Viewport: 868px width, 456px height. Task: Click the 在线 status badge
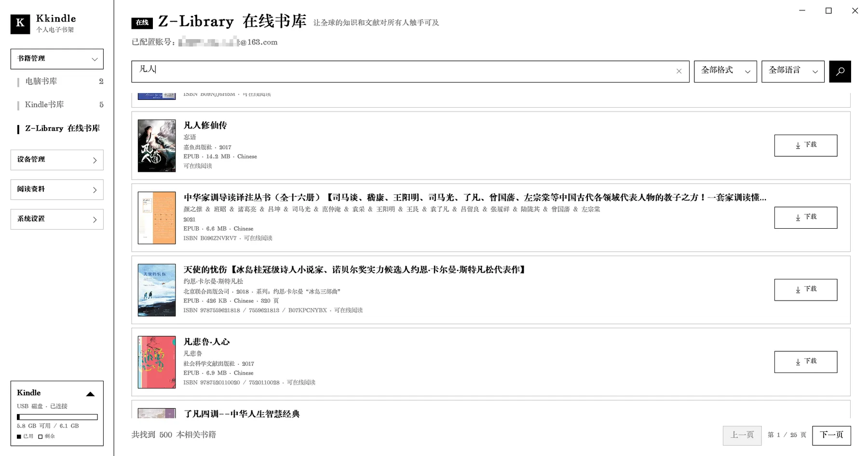[142, 23]
